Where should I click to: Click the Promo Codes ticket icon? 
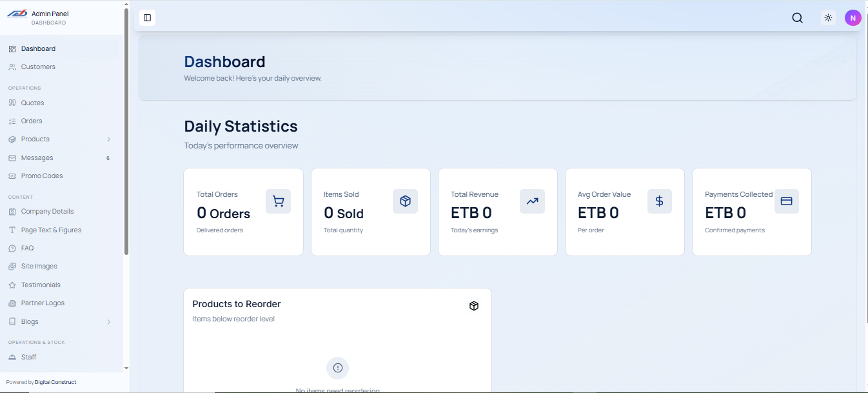point(12,176)
